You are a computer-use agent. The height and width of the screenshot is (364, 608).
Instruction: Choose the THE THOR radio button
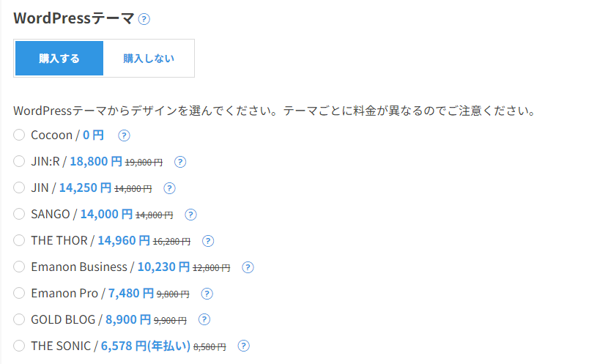[19, 240]
